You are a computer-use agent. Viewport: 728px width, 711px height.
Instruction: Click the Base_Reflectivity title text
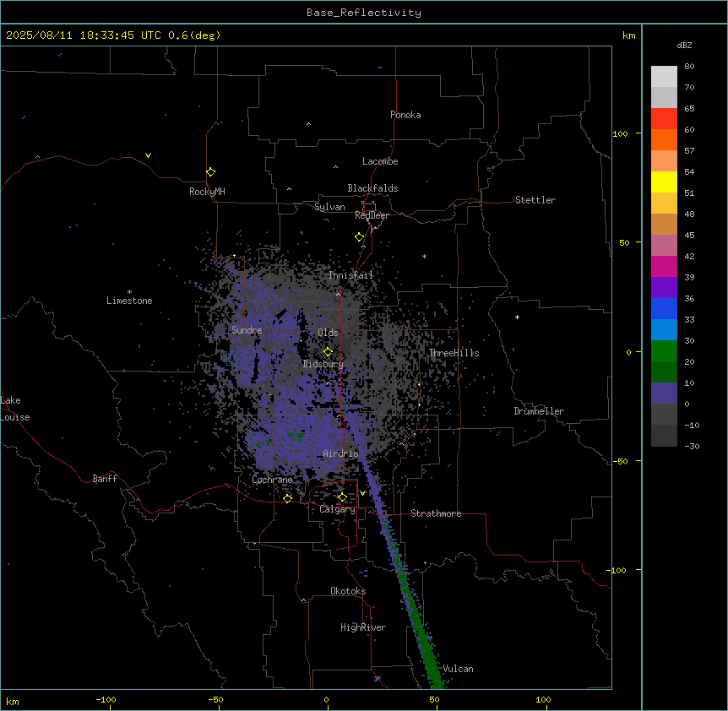[x=364, y=13]
